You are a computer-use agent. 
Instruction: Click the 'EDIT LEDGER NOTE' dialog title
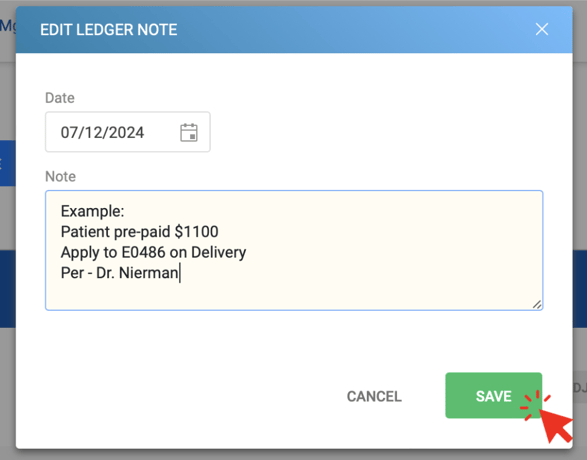tap(109, 30)
